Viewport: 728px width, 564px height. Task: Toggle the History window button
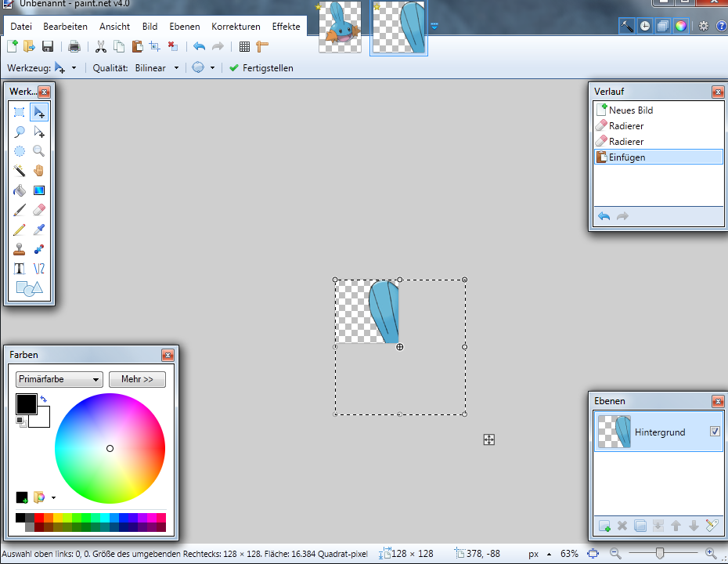point(645,26)
